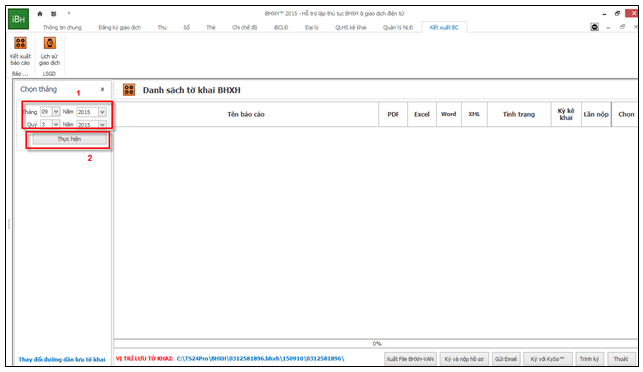Click the green iBH application logo
Image resolution: width=643 pixels, height=372 pixels.
[x=18, y=19]
